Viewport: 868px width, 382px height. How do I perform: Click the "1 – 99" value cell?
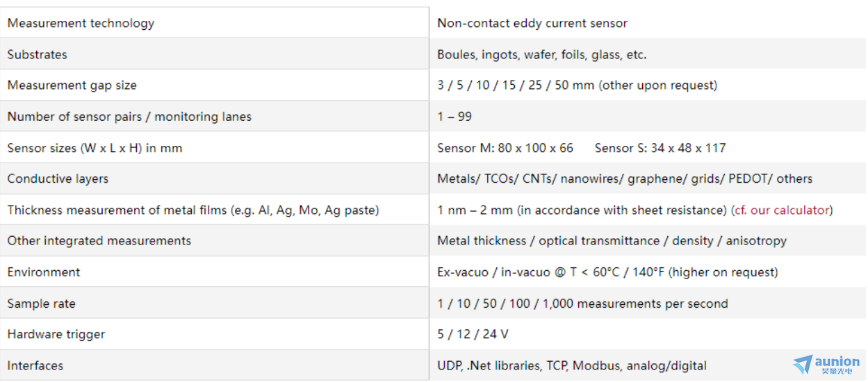coord(455,117)
